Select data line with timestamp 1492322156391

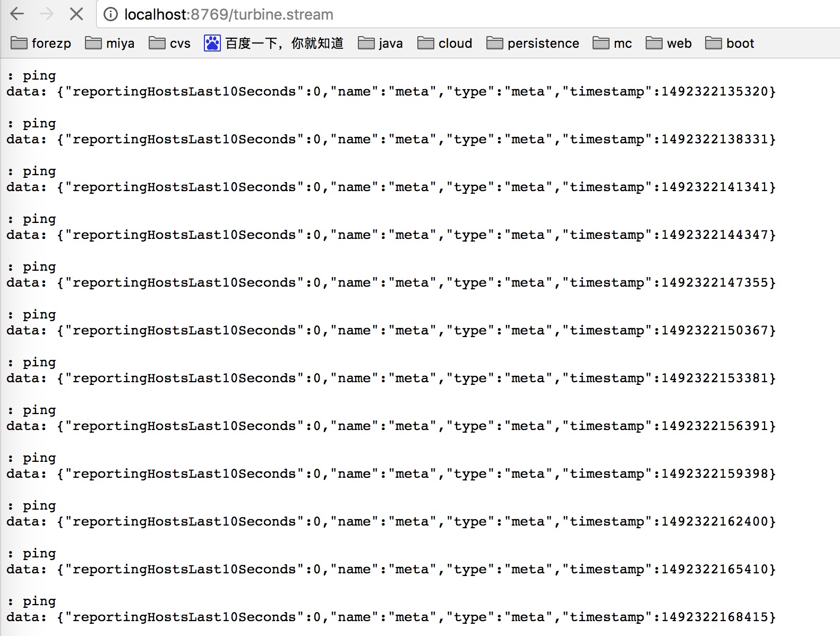(391, 426)
